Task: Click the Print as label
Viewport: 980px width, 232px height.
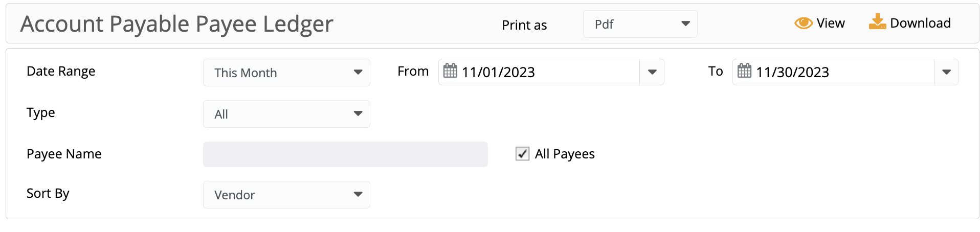Action: coord(524,25)
